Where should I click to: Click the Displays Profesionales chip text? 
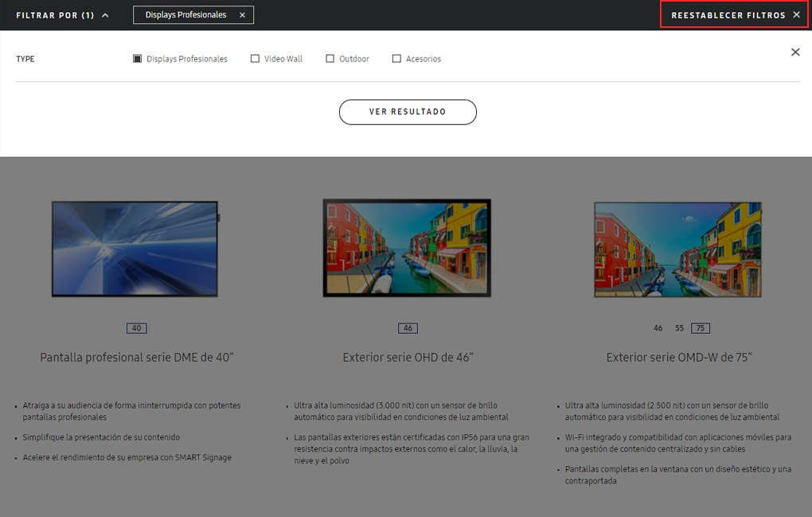185,15
